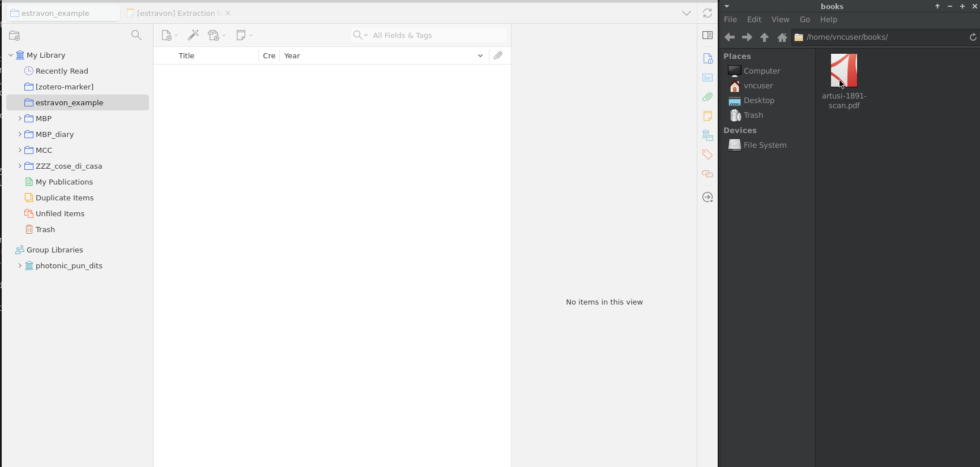Open the New Note toolbar button

pos(244,35)
